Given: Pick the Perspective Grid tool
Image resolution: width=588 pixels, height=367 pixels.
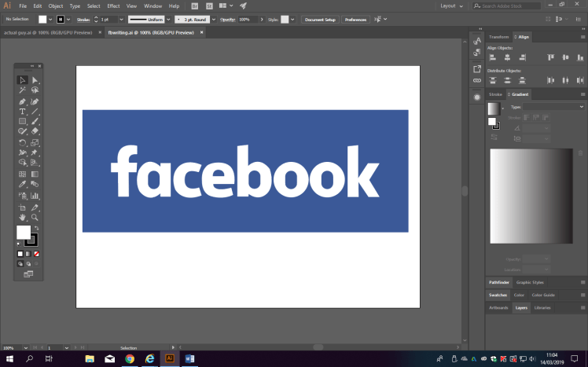Looking at the screenshot, I should click(35, 163).
